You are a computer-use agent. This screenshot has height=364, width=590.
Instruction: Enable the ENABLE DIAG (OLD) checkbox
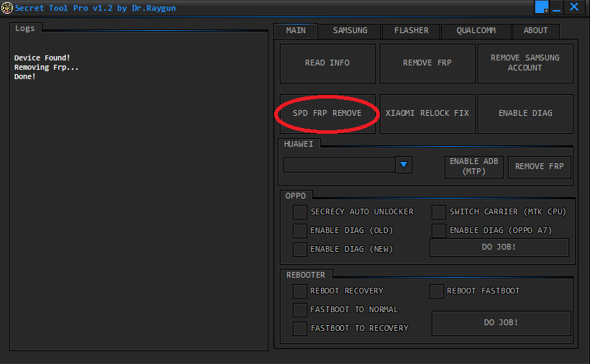pos(300,230)
